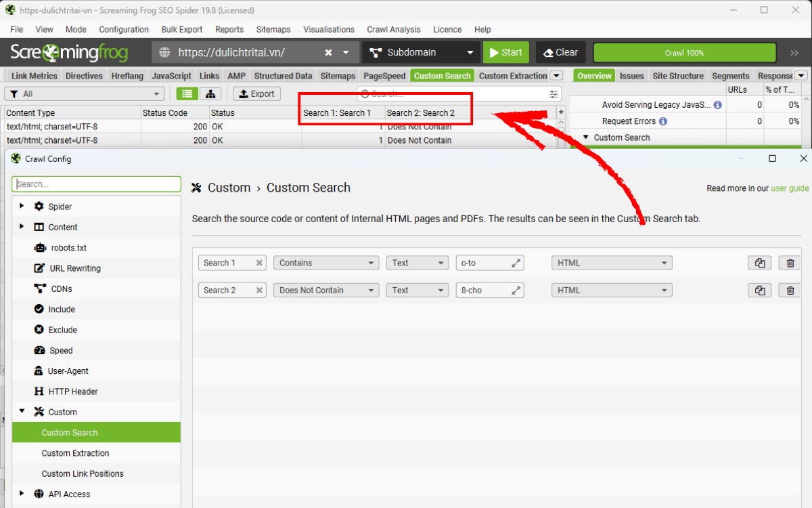
Task: Delete the Search 1 row with trash icon
Action: pyautogui.click(x=790, y=263)
